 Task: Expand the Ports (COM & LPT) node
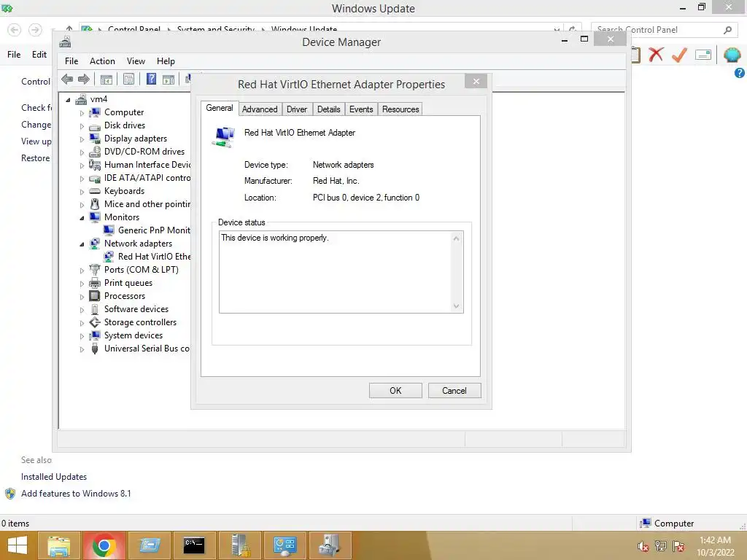(82, 271)
